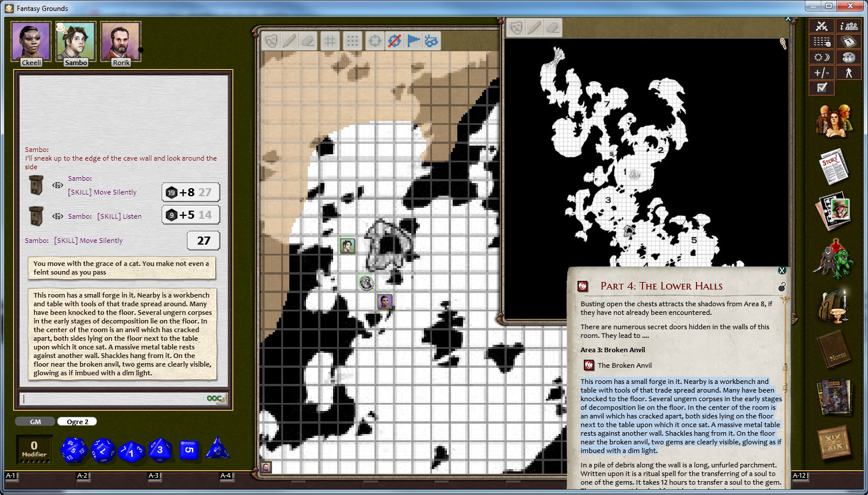Select the blue four-sided pyramid die
This screenshot has width=868, height=495.
pos(218,450)
